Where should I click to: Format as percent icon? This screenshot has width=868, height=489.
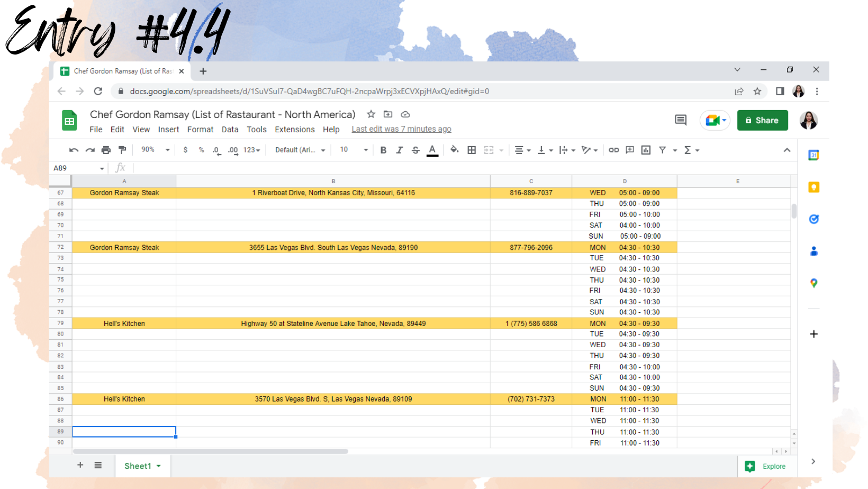tap(201, 150)
